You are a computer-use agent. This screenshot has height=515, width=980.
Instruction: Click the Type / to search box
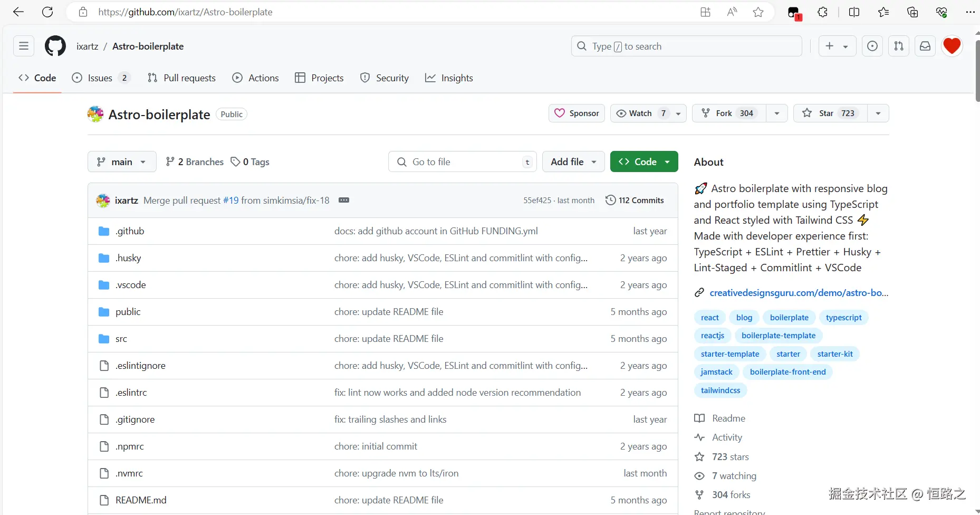687,46
